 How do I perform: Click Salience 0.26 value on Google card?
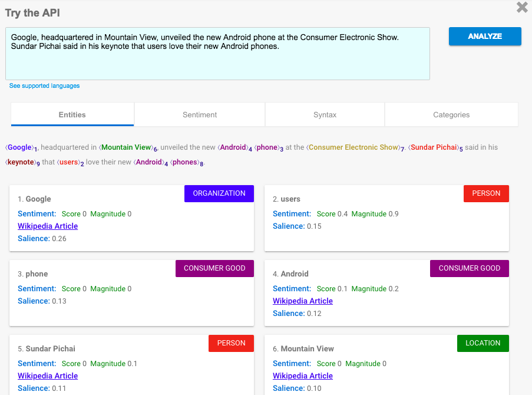pos(59,238)
